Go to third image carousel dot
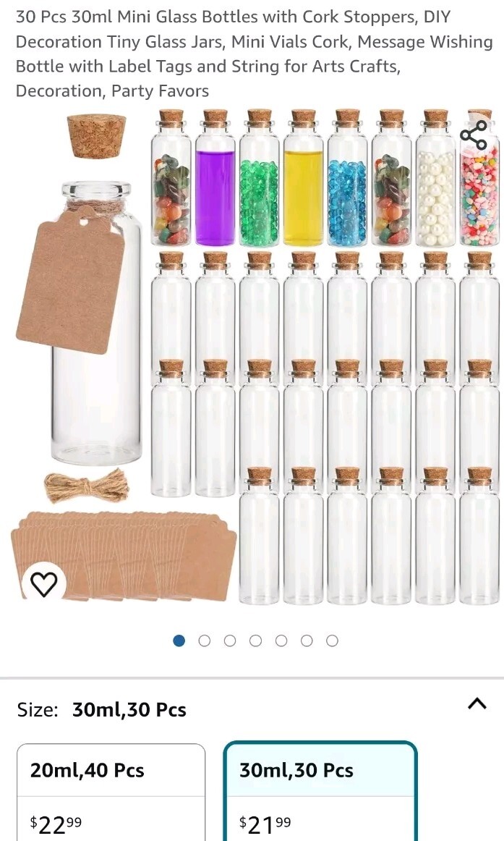Viewport: 504px width, 841px height. tap(230, 641)
